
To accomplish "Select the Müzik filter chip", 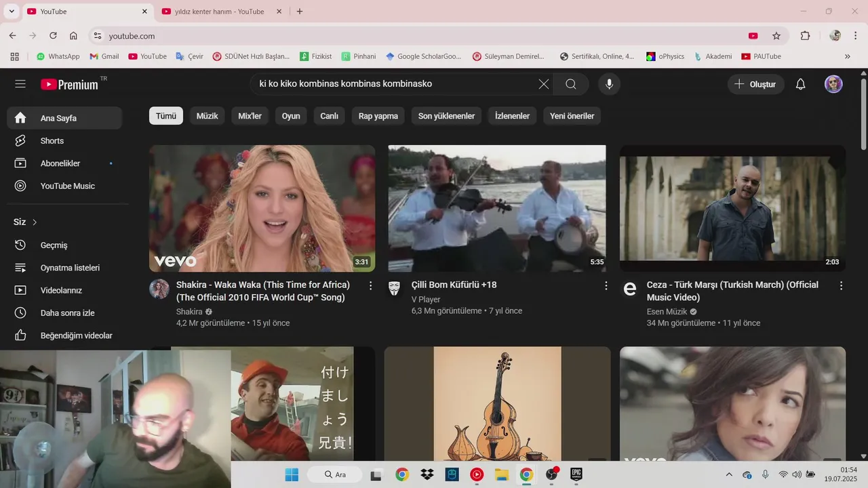I will (x=207, y=116).
